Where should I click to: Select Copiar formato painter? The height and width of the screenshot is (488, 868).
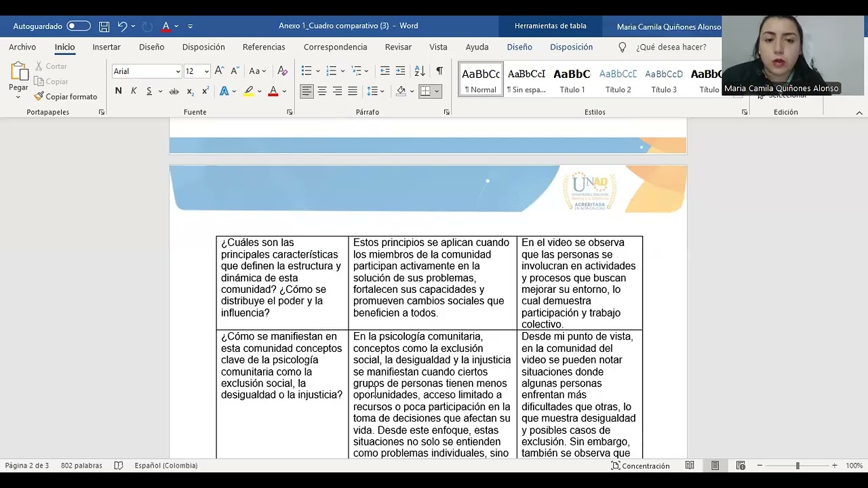click(66, 96)
